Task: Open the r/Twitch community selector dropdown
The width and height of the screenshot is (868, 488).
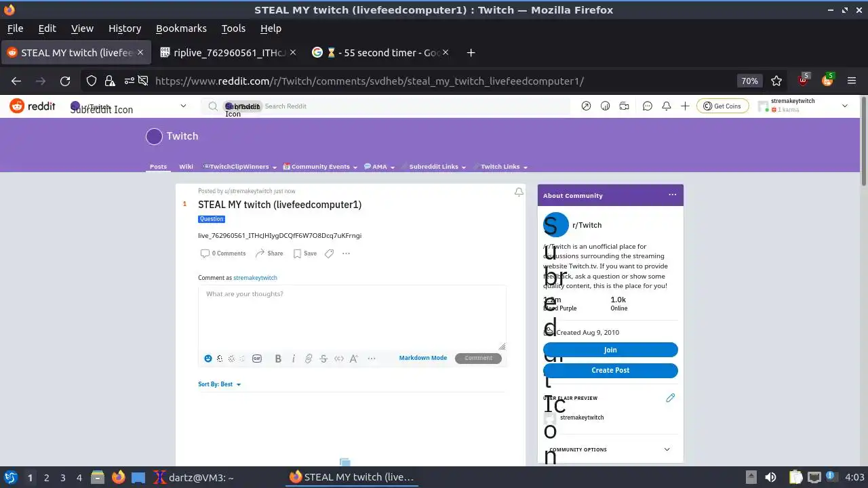Action: [128, 106]
